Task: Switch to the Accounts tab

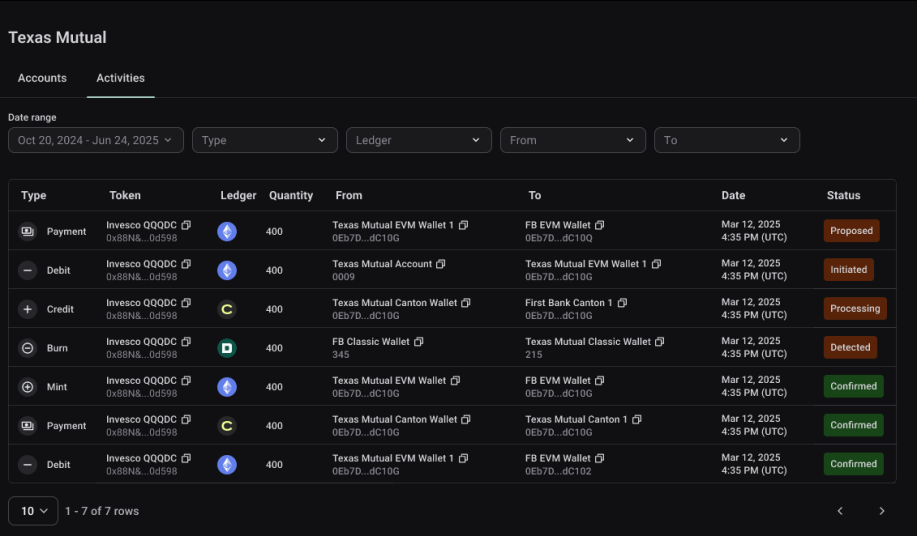Action: [x=42, y=78]
